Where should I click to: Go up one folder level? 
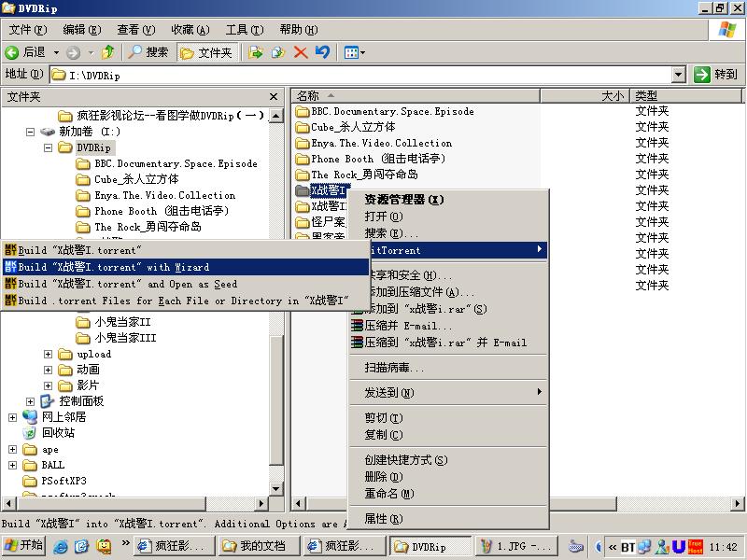pos(108,52)
